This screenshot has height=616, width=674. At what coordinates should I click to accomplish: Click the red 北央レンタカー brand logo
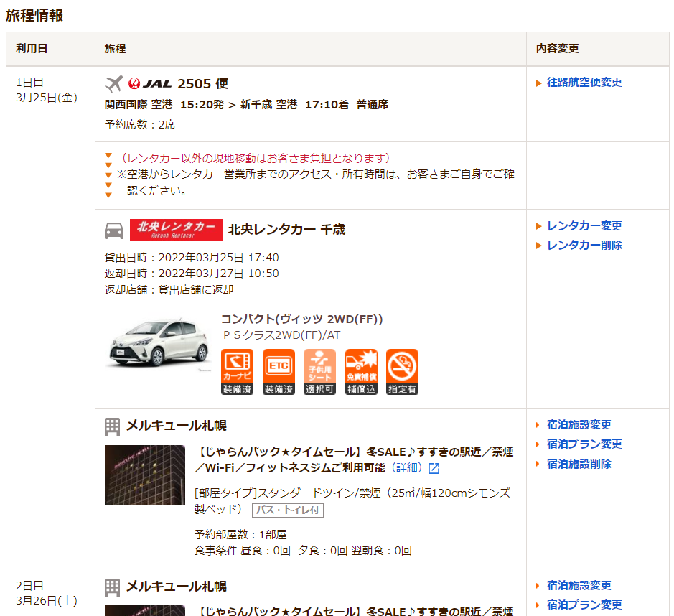tap(177, 230)
